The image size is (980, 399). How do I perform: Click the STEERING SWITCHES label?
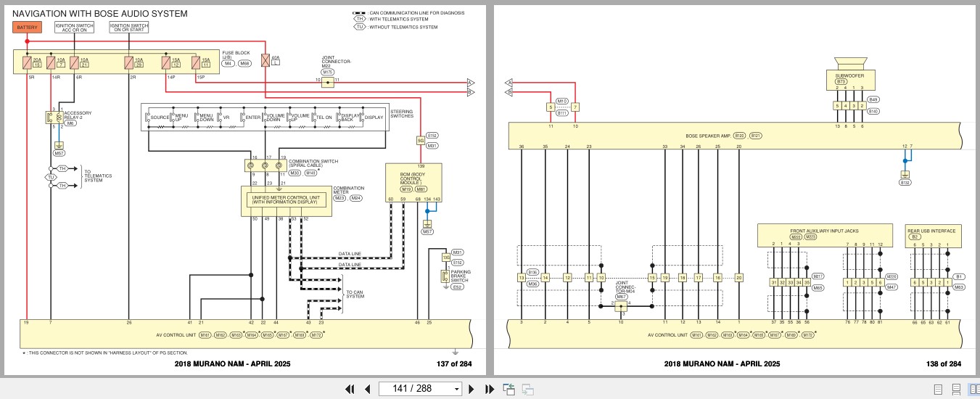coord(401,114)
